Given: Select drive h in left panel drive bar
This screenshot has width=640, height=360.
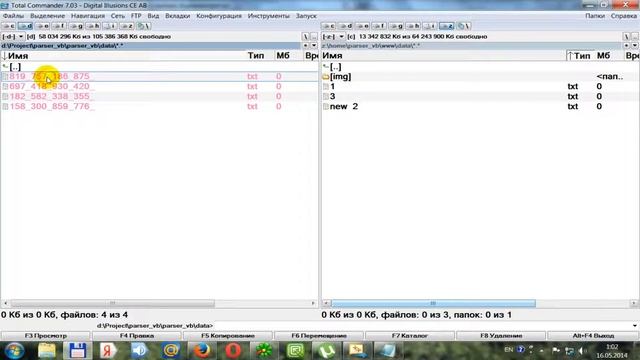Looking at the screenshot, I should pyautogui.click(x=93, y=26).
